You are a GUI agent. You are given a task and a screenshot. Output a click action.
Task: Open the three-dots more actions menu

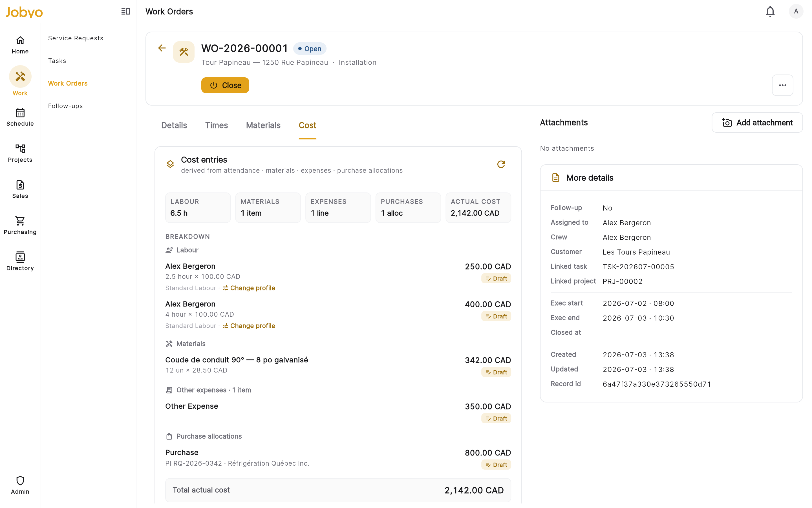pos(782,85)
